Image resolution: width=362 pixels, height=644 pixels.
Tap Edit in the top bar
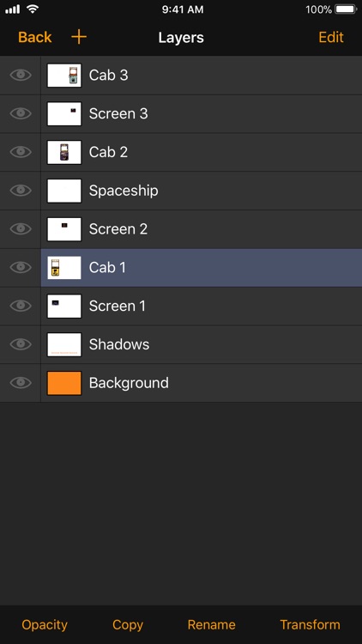[331, 38]
